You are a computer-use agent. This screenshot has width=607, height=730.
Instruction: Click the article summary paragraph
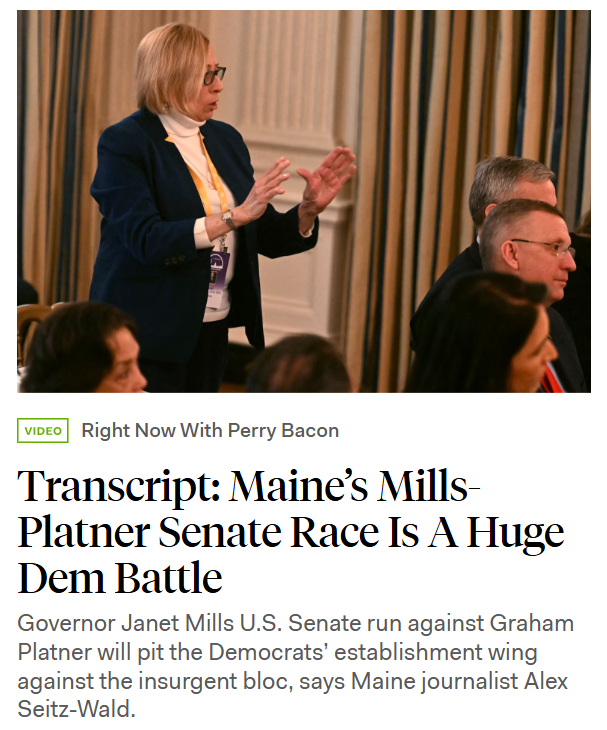(296, 666)
